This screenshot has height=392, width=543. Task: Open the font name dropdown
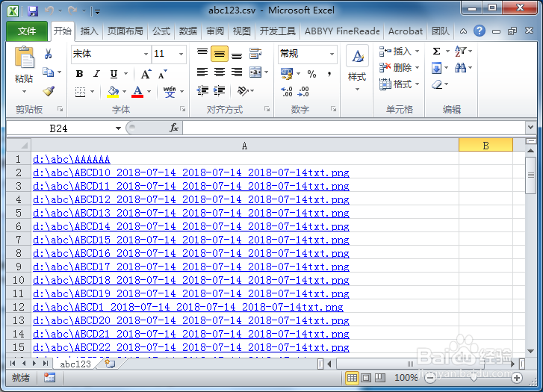tap(146, 54)
